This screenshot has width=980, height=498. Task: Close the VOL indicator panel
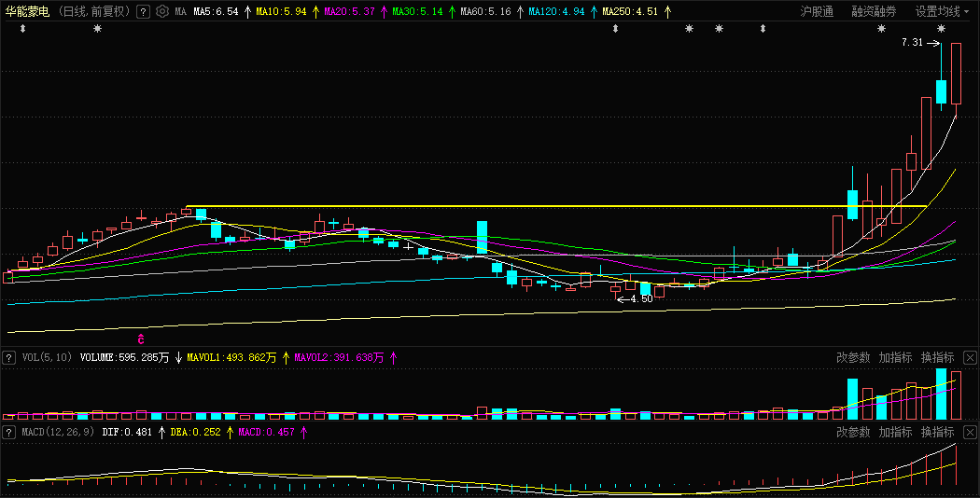coord(970,357)
